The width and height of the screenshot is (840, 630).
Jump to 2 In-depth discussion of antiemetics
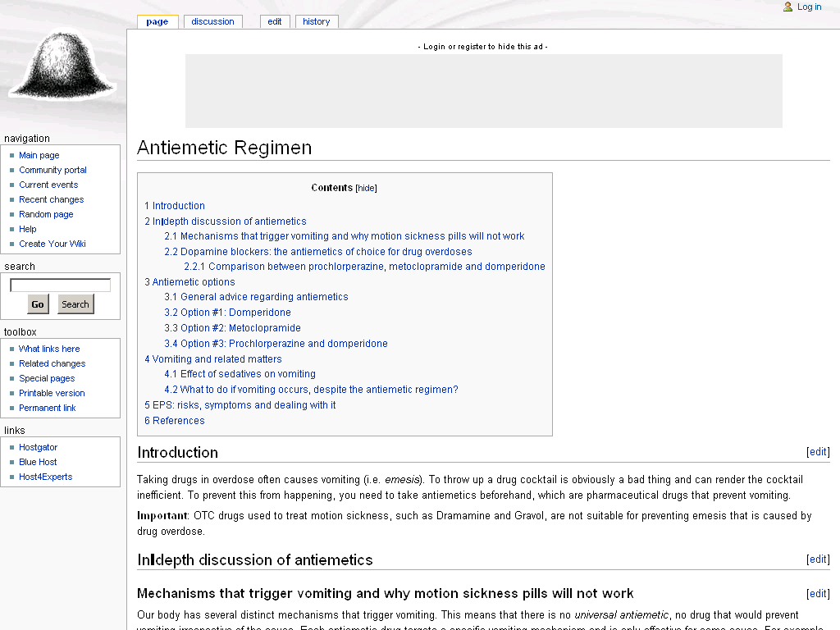pos(226,221)
